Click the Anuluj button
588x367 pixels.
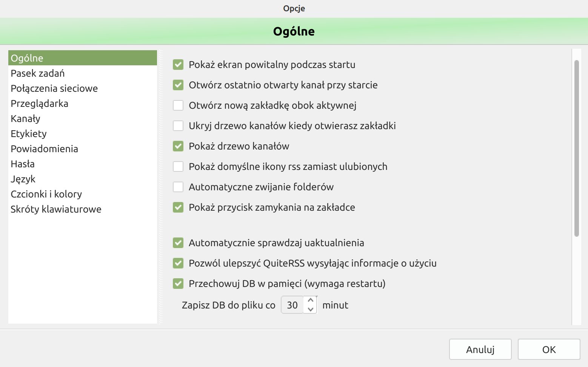tap(480, 349)
